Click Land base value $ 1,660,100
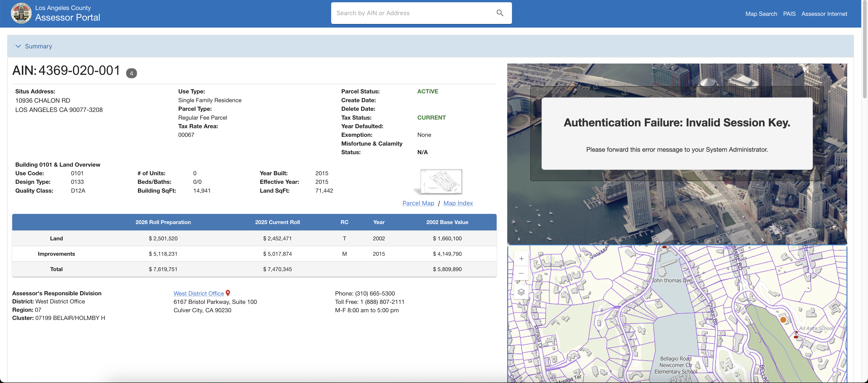The image size is (868, 383). [x=447, y=238]
